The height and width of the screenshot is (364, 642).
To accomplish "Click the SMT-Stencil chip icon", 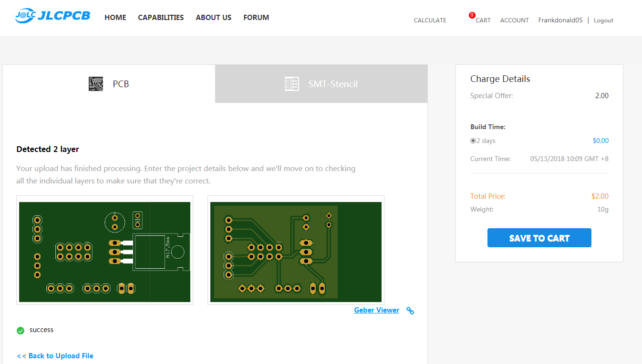I will tap(292, 84).
